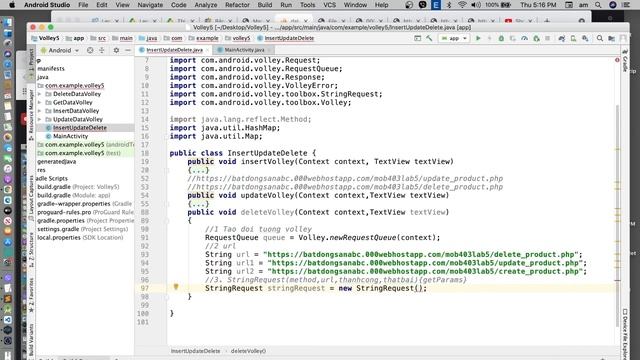Click InsertUpdateDelete in navigation breadcrumb bar
Screen dimensions: 640x360
(x=286, y=38)
